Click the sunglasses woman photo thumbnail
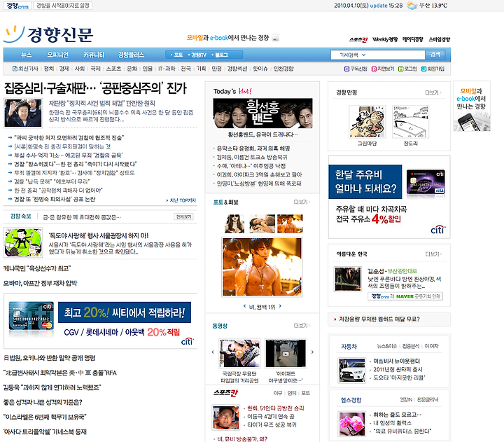This screenshot has width=504, height=442. coord(234,223)
